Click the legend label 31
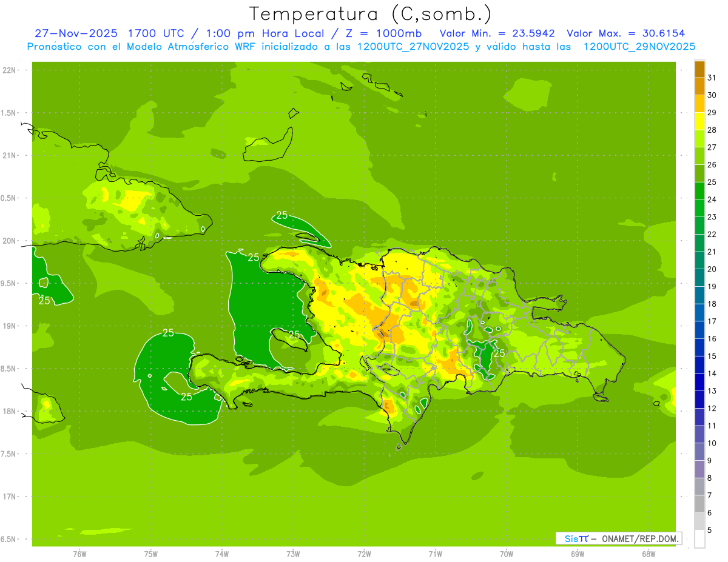 [712, 78]
